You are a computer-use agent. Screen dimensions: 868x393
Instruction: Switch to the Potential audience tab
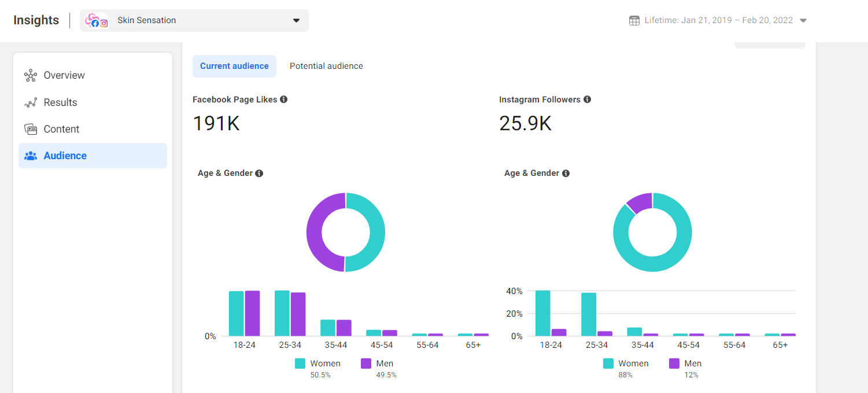(326, 66)
